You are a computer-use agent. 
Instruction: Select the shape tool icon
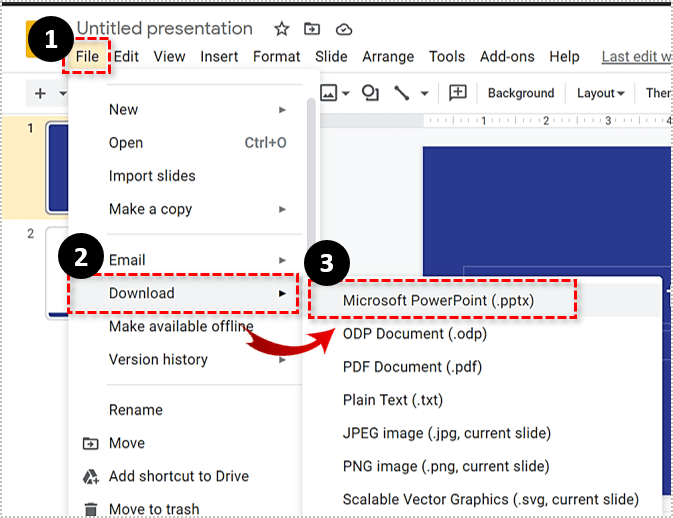[x=370, y=93]
